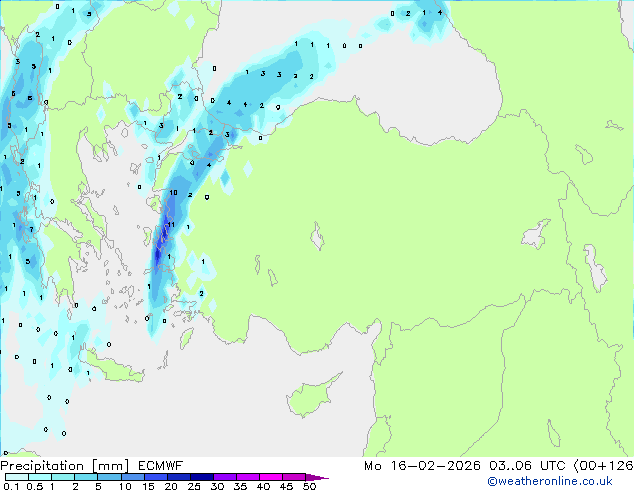Click the '(00+126' forecast offset text
The image size is (634, 490).
603,466
